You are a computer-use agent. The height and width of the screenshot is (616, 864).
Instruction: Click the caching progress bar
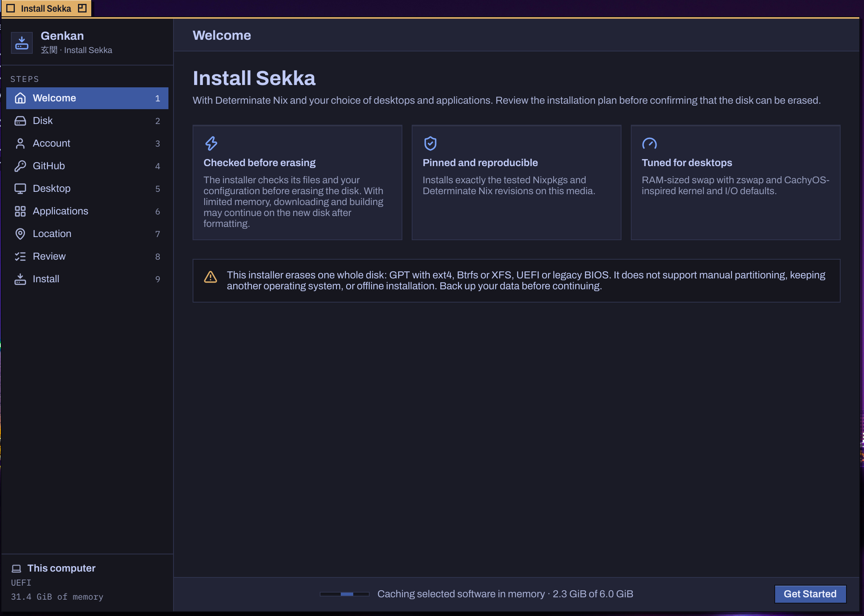tap(345, 594)
